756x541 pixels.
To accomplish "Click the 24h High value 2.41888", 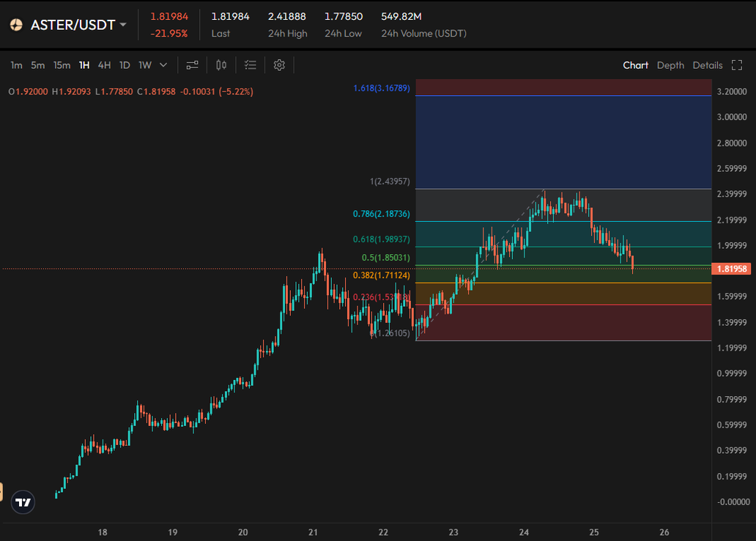I will (x=287, y=16).
